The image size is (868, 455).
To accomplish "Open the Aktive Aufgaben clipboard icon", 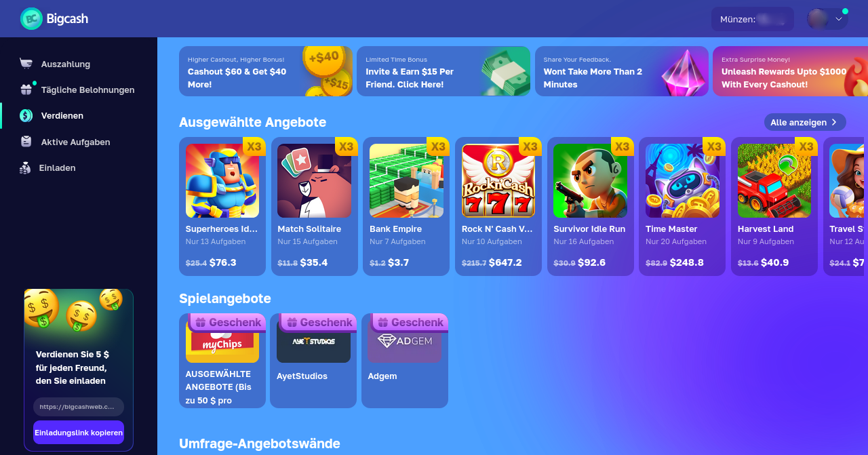I will pyautogui.click(x=26, y=142).
